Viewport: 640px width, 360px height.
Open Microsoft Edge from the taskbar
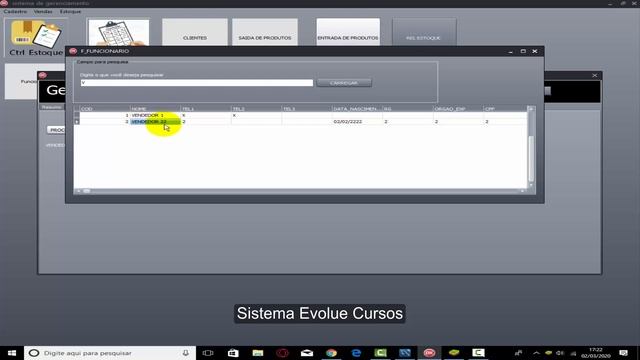tap(356, 353)
